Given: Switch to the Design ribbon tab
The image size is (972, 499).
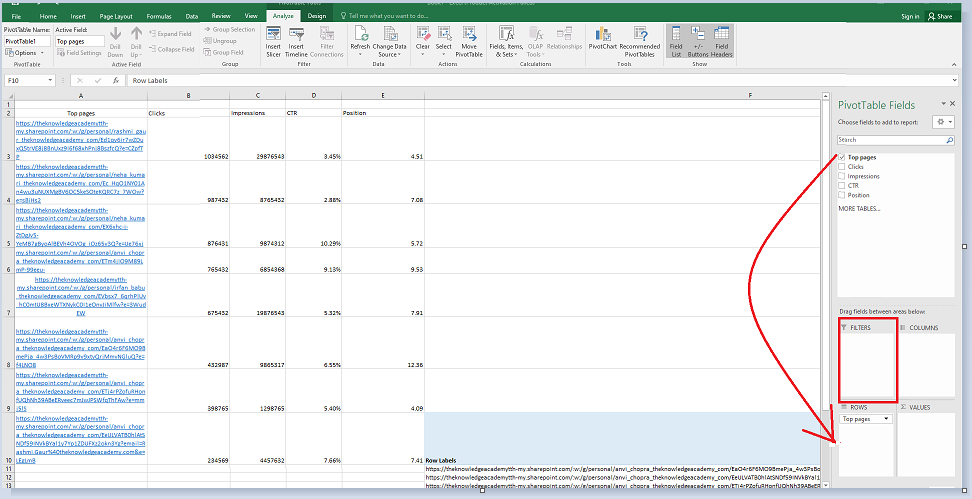Looking at the screenshot, I should [x=316, y=17].
